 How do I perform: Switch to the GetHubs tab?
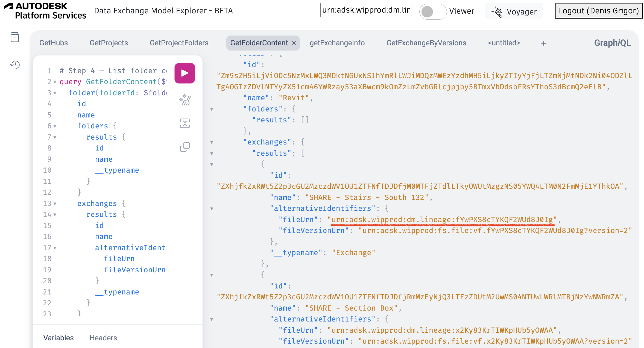tap(54, 43)
